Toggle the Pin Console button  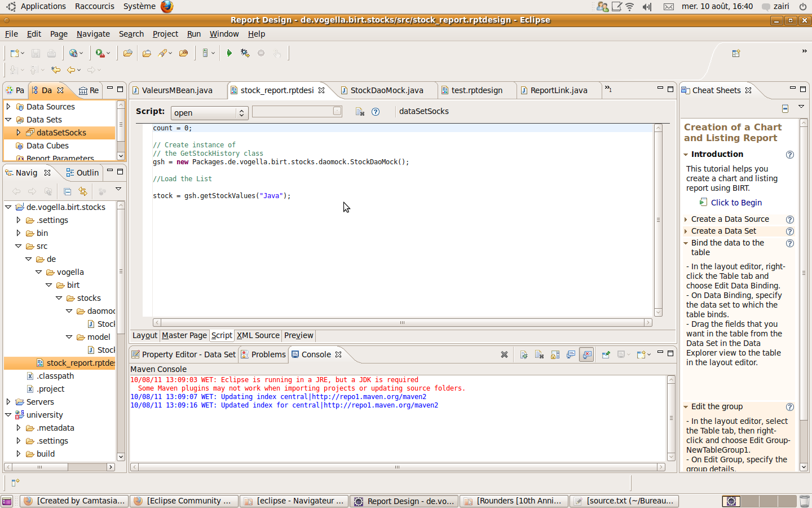(x=606, y=354)
